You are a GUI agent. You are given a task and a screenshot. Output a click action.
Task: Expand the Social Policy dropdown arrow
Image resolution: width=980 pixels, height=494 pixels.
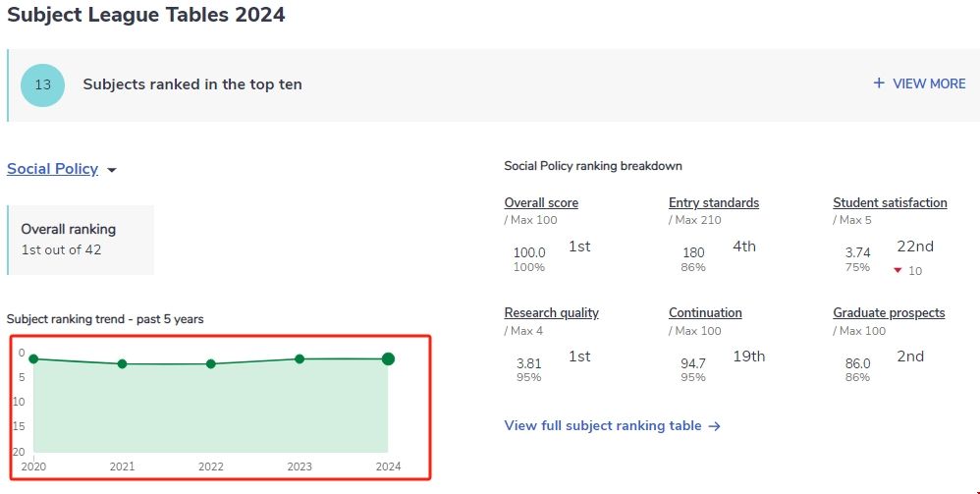pos(112,170)
